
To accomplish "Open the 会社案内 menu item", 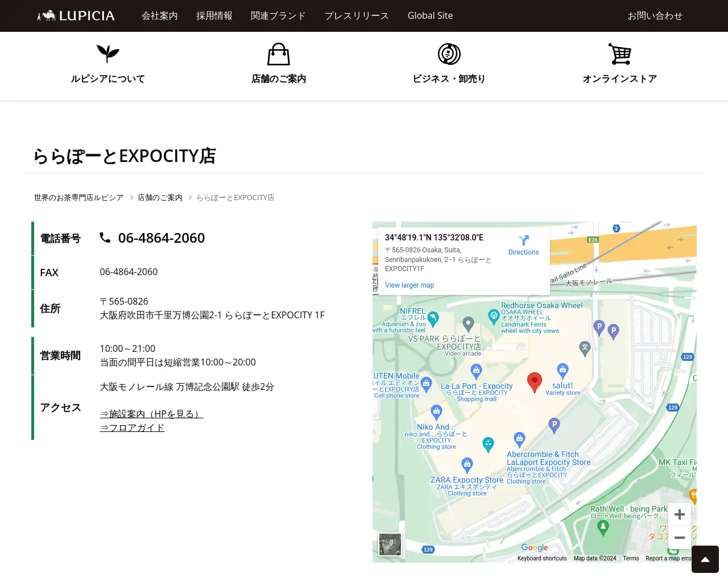I will coord(160,16).
